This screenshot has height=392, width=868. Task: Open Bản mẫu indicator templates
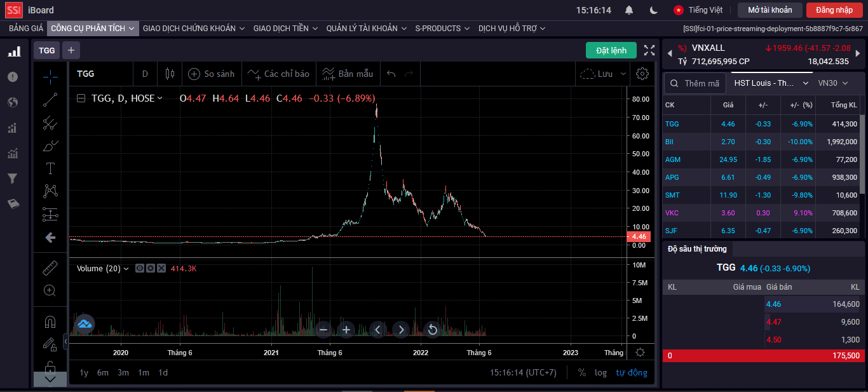click(x=347, y=74)
